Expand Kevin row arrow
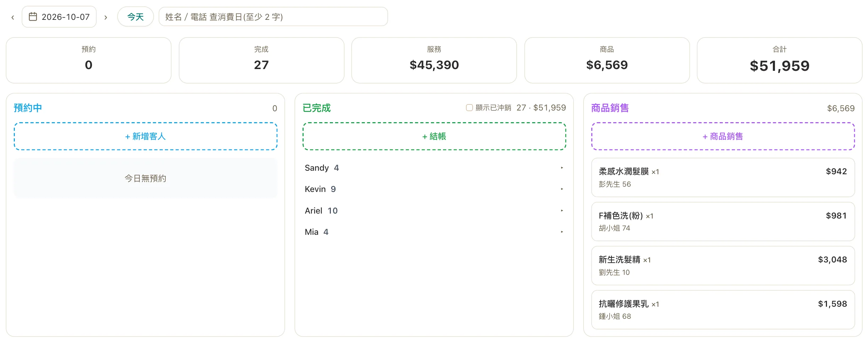The image size is (868, 340). click(562, 189)
